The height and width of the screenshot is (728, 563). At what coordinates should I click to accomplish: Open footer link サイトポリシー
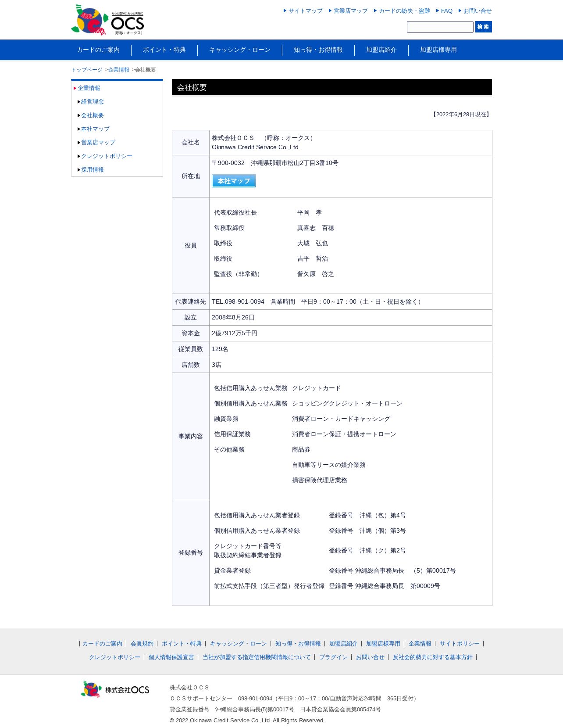tap(460, 644)
